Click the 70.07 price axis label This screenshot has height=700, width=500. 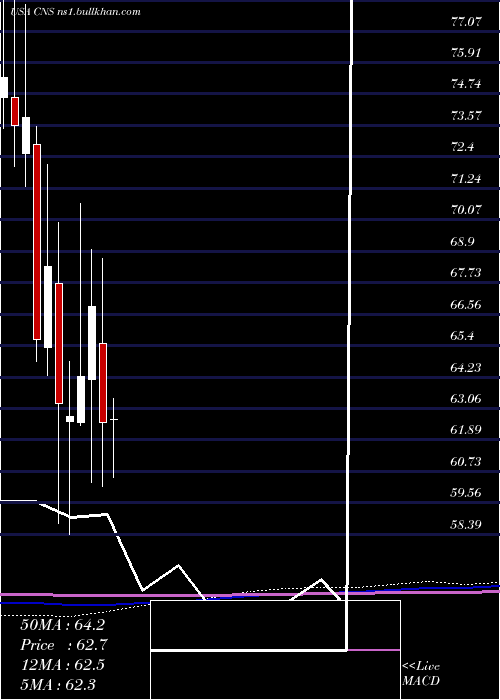click(x=467, y=210)
